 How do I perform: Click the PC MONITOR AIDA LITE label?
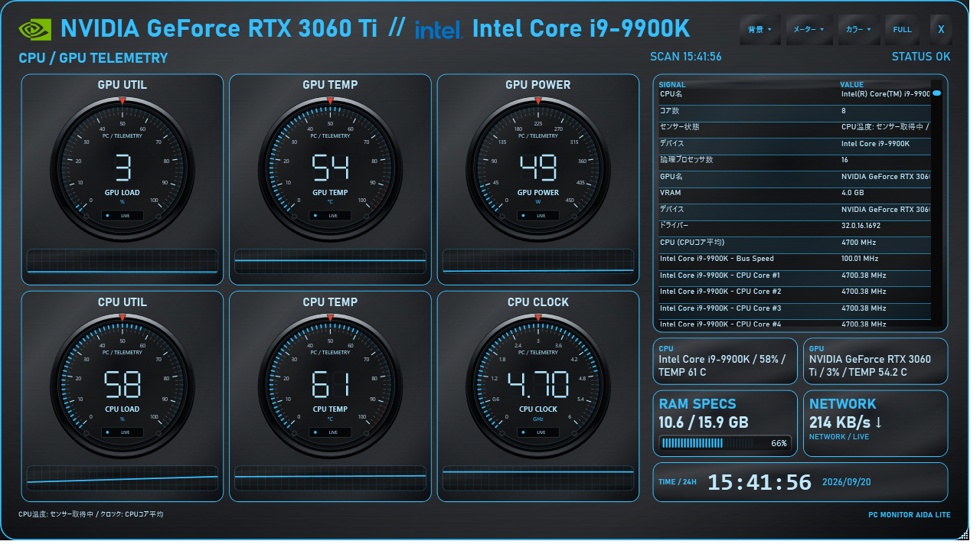pyautogui.click(x=910, y=515)
